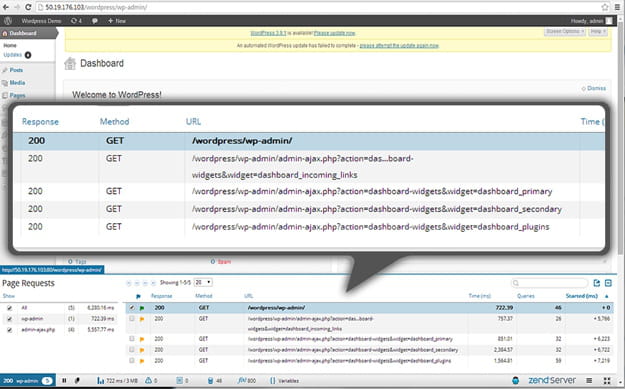The width and height of the screenshot is (625, 389).
Task: Expand the Page Requests panel with the box icon
Action: [608, 283]
